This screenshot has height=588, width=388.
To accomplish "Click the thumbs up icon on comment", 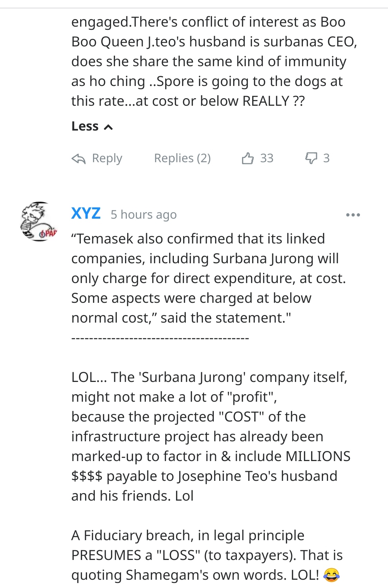I will (248, 158).
